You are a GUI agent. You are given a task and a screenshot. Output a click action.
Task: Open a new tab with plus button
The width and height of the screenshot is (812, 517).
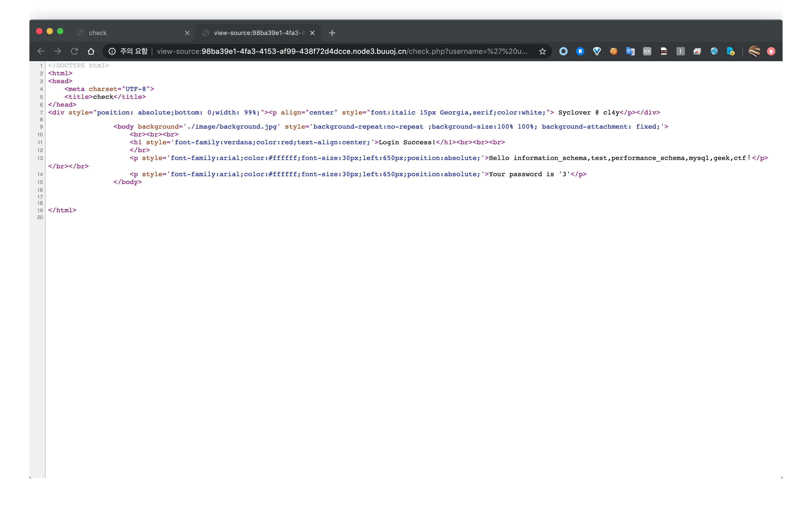[x=332, y=33]
